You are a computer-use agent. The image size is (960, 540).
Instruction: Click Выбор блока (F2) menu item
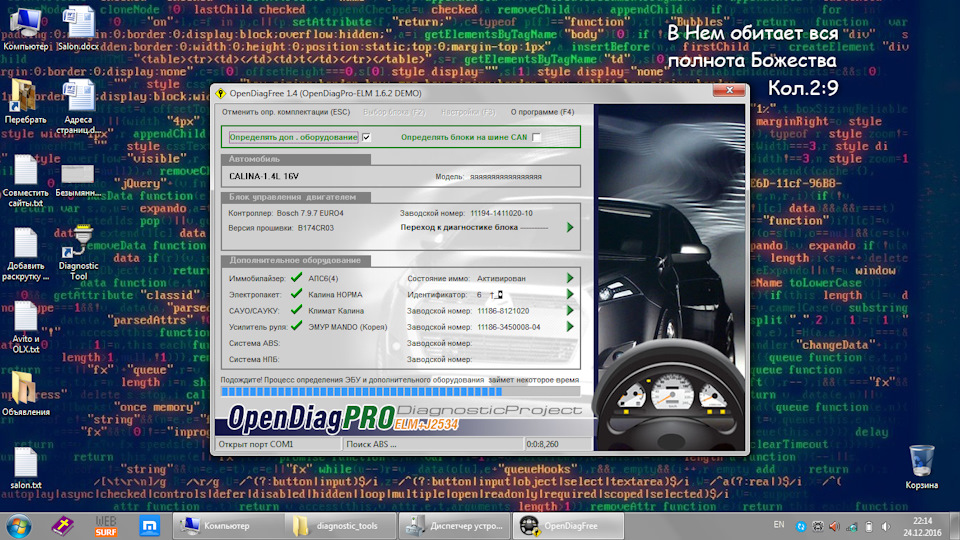coord(394,112)
